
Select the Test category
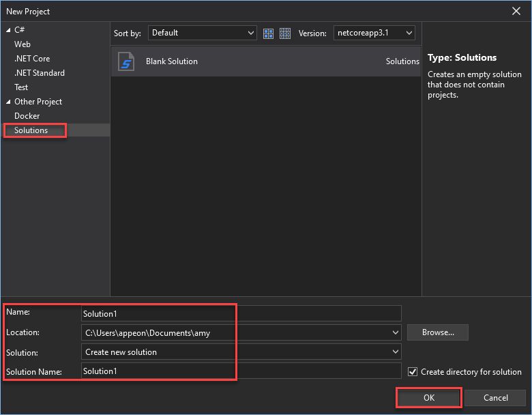(x=21, y=87)
